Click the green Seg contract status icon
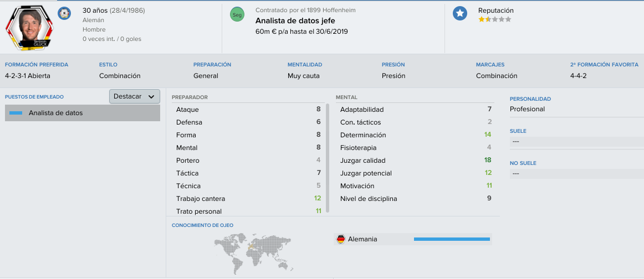The image size is (644, 279). 237,15
